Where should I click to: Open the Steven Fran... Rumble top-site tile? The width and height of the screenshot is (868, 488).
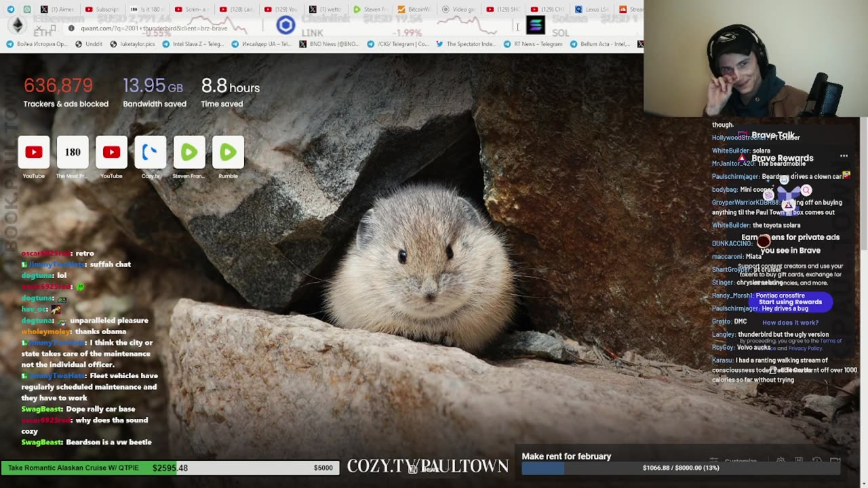tap(189, 152)
